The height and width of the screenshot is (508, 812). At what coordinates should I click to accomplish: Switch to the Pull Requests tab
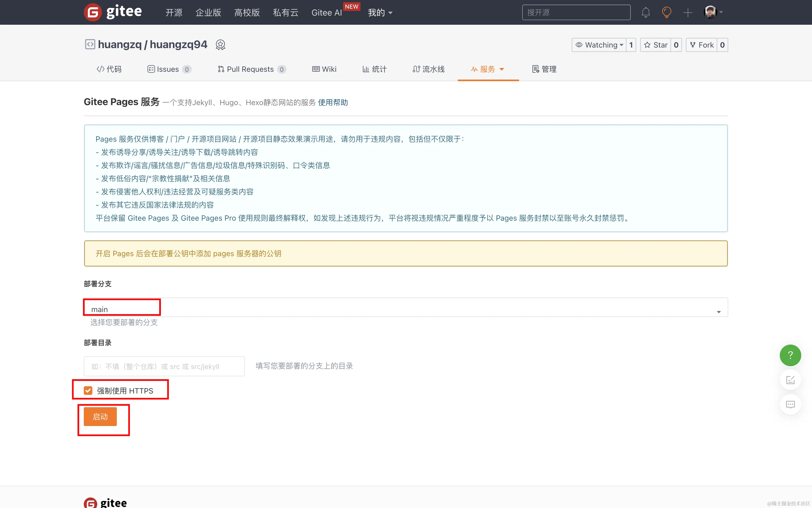[x=252, y=69]
